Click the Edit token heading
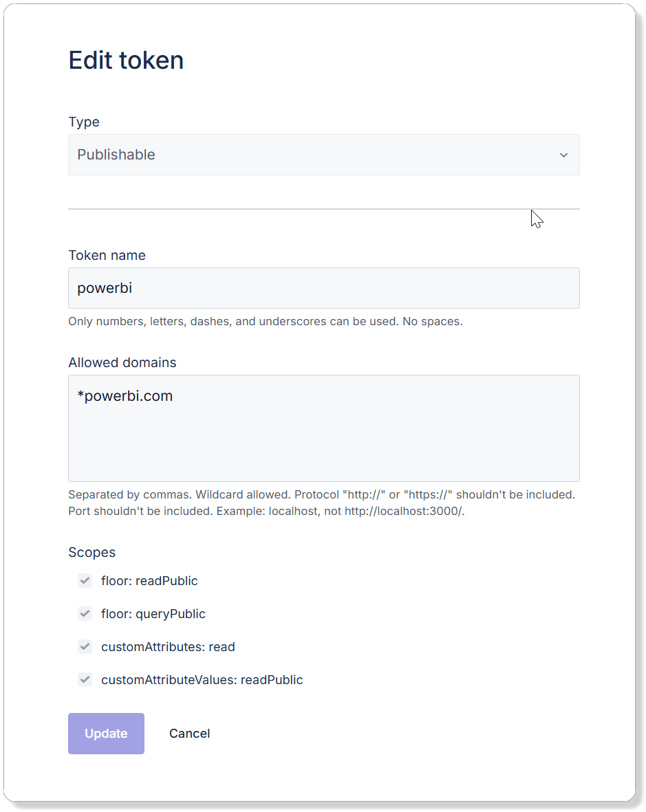This screenshot has height=812, width=646. [x=126, y=61]
